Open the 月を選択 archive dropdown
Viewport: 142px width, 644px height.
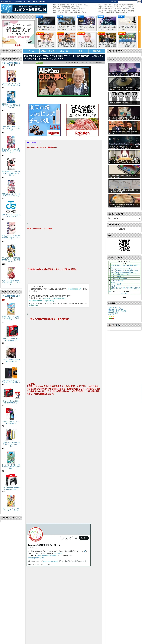pyautogui.click(x=124, y=229)
